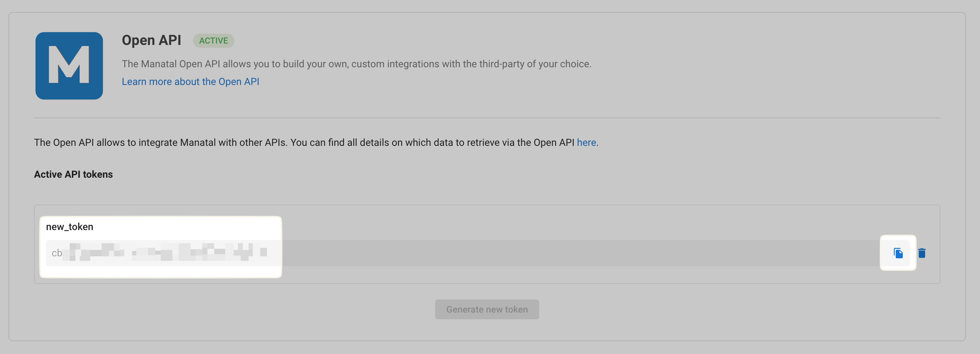Open the Learn more about the Open API link
The image size is (980, 354).
pyautogui.click(x=190, y=82)
